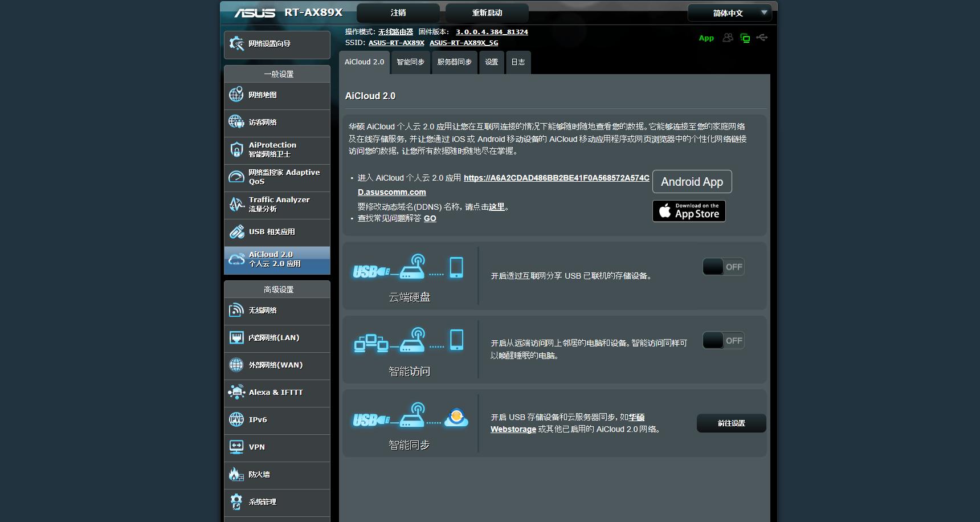Enable the 智能访问 smart access switch
This screenshot has width=980, height=522.
coord(723,340)
